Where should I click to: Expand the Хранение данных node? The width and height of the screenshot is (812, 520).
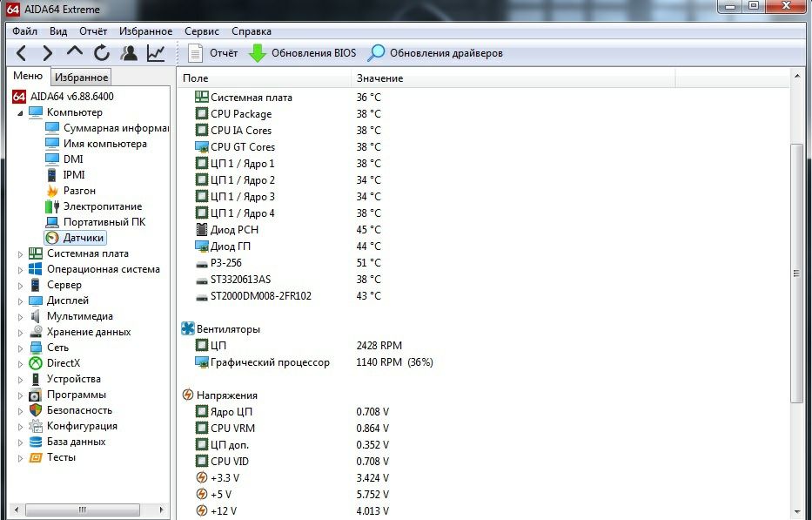20,333
